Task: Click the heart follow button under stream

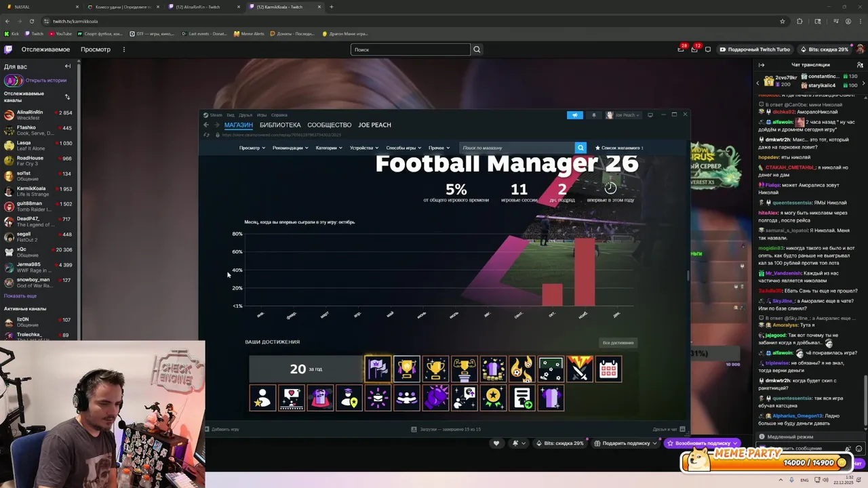Action: coord(496,443)
